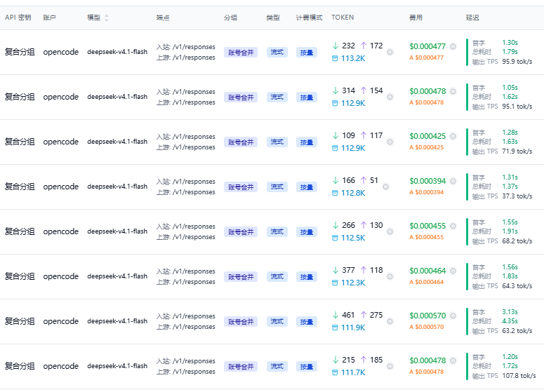Click token details icon beside 232 / 172
544x392 pixels.
[390, 53]
